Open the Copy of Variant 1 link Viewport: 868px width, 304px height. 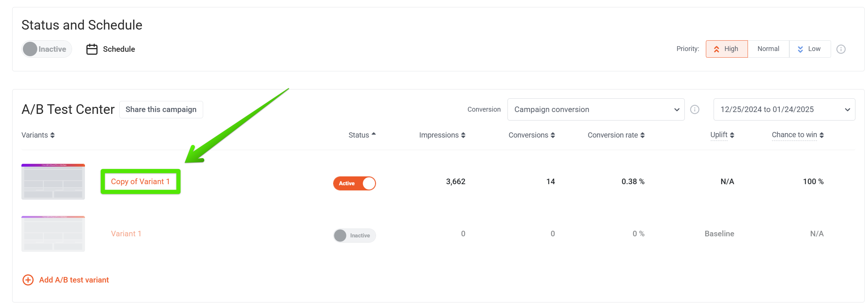click(140, 182)
